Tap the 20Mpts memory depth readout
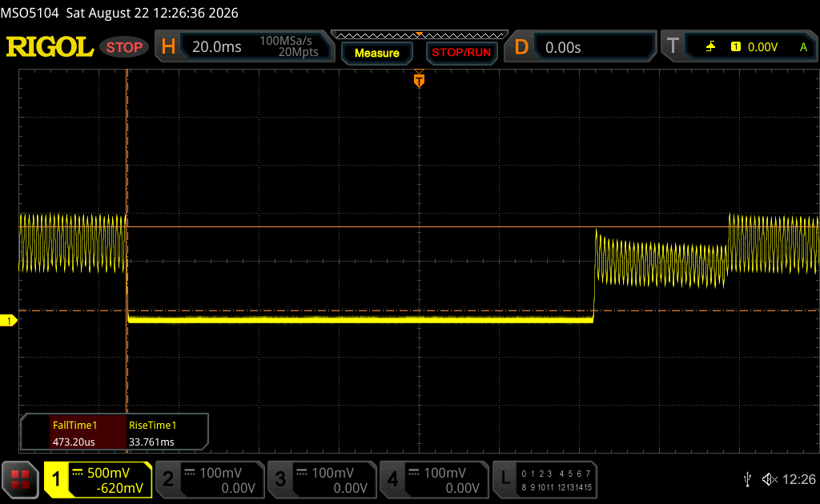The height and width of the screenshot is (504, 820). coord(298,52)
